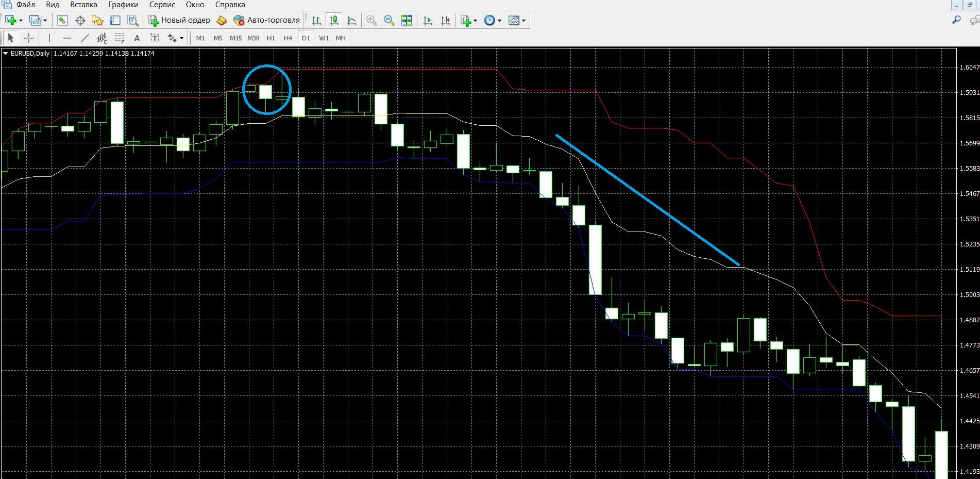Select the text label T tool
The width and height of the screenshot is (980, 479).
[x=154, y=38]
